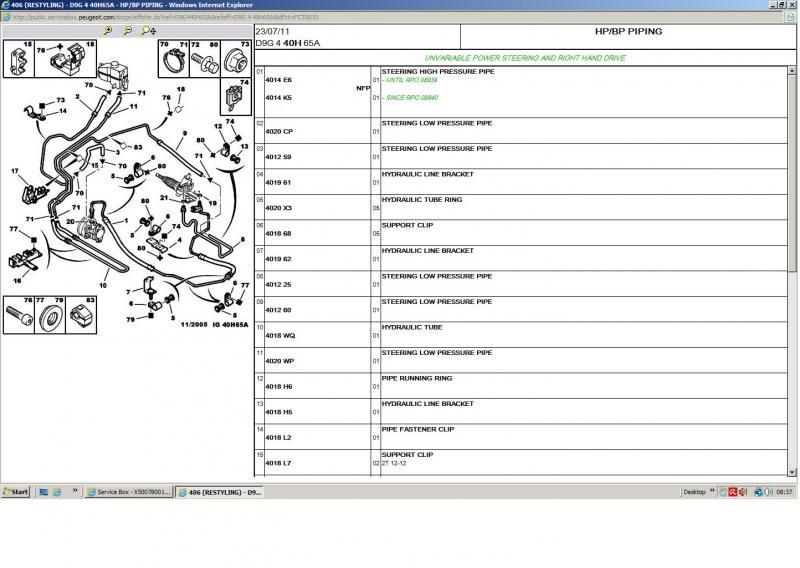Viewport: 800px width, 568px height.
Task: Click part number 4018 H5
Action: point(279,412)
